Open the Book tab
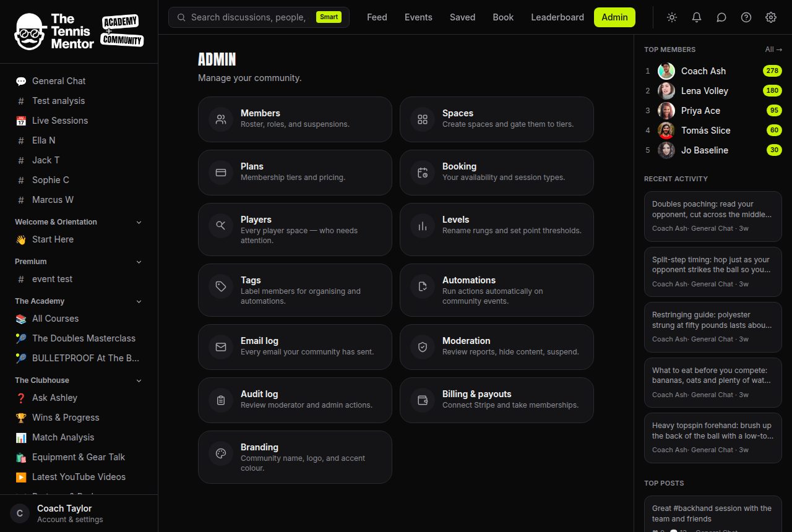Screen dimensions: 792x532 tap(503, 17)
